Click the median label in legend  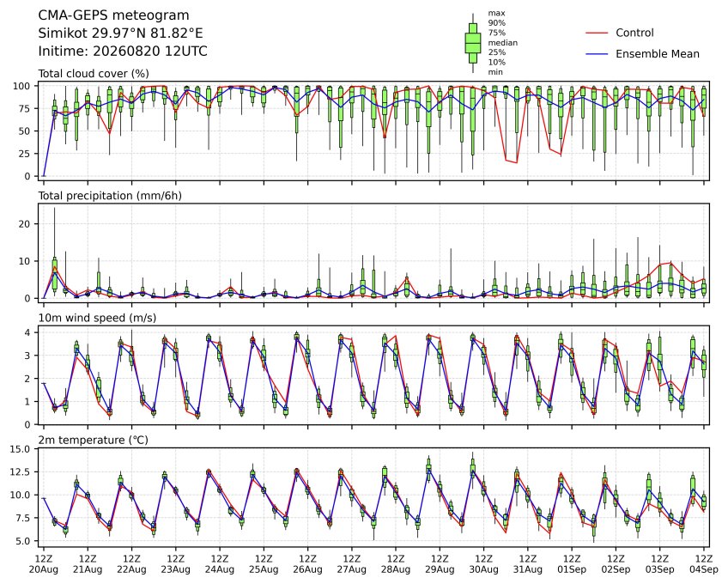click(x=502, y=43)
